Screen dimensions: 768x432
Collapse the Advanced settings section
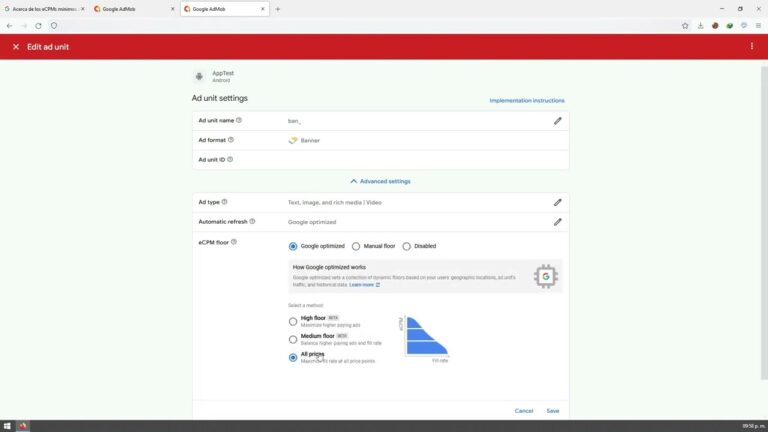click(x=381, y=181)
